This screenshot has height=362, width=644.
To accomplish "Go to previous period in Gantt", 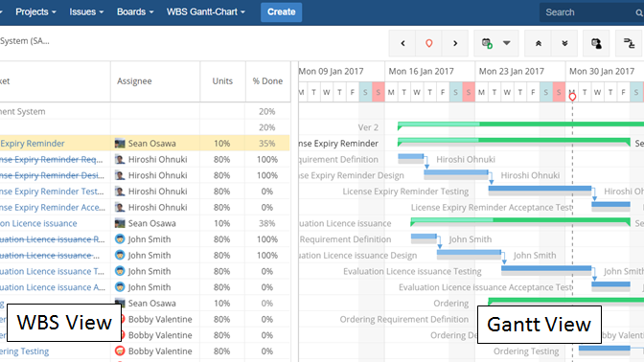I will point(402,43).
